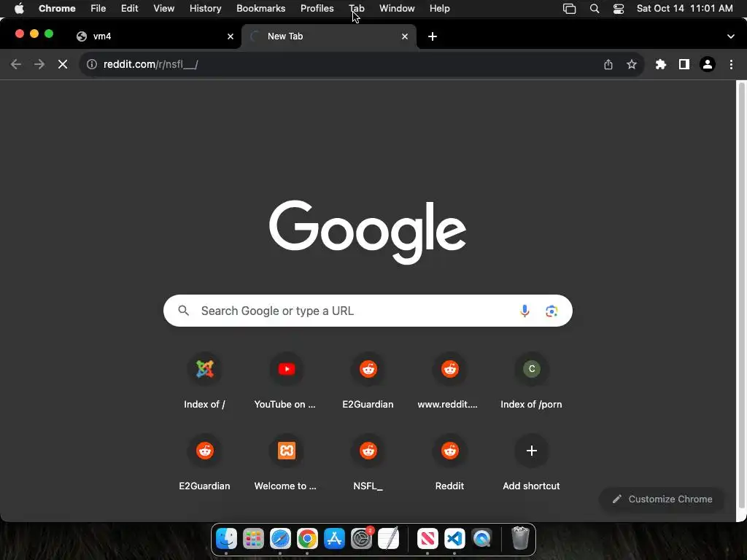
Task: Open the www.reddit.... shortcut tile
Action: [x=449, y=382]
